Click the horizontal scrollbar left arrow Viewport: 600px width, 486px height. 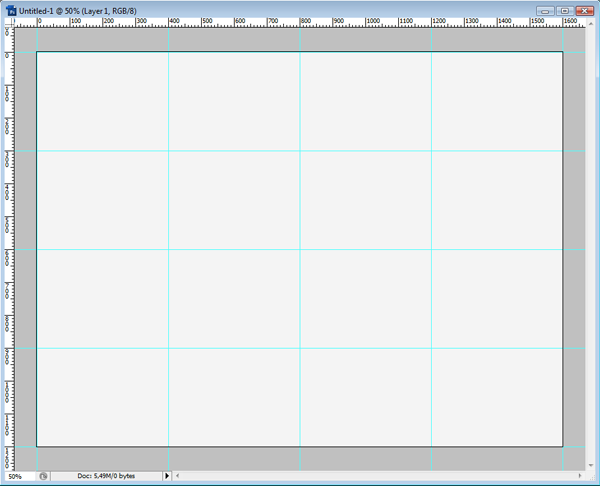[x=177, y=476]
